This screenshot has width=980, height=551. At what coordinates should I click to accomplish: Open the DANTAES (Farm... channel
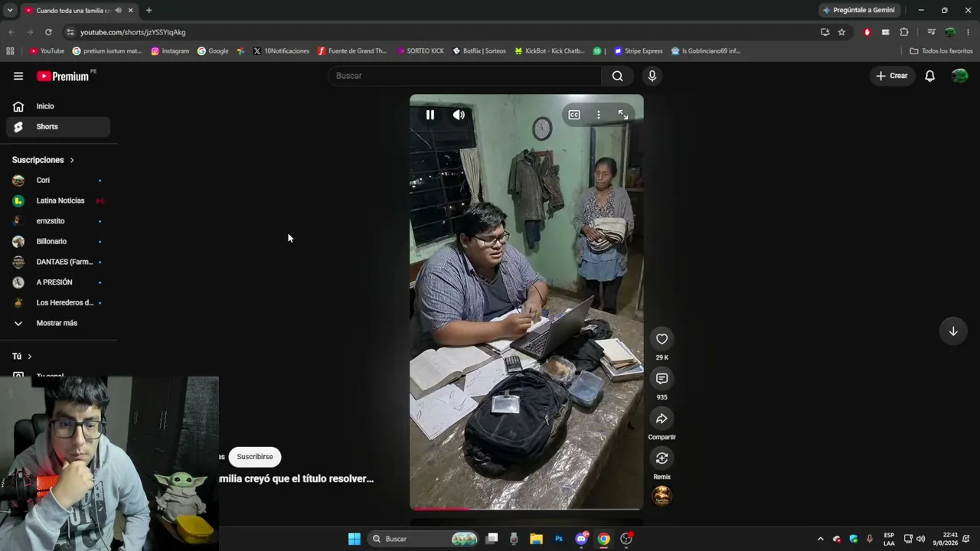58,262
